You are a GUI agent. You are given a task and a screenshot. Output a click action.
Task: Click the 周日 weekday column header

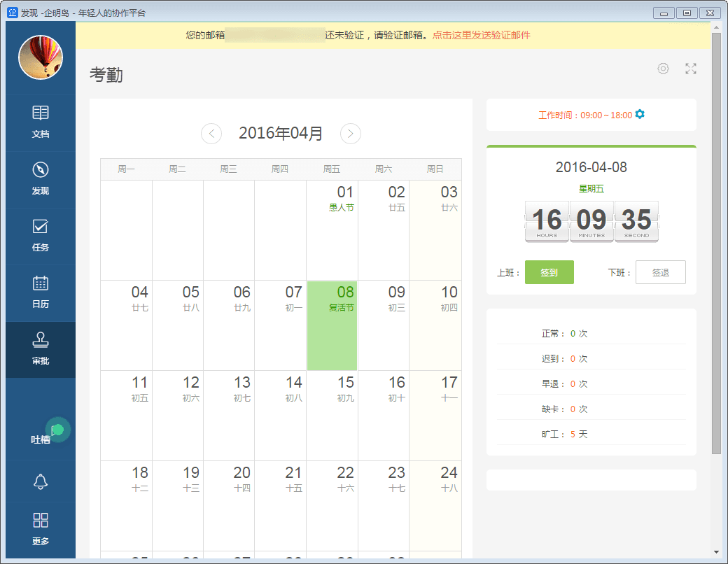point(435,169)
